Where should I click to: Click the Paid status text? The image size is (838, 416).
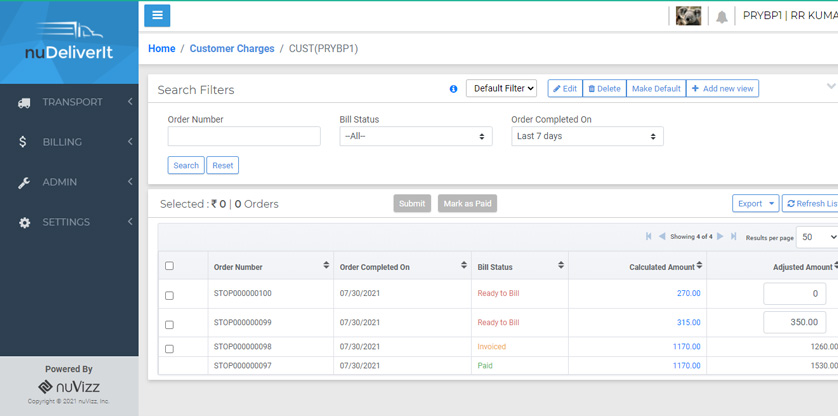point(485,366)
